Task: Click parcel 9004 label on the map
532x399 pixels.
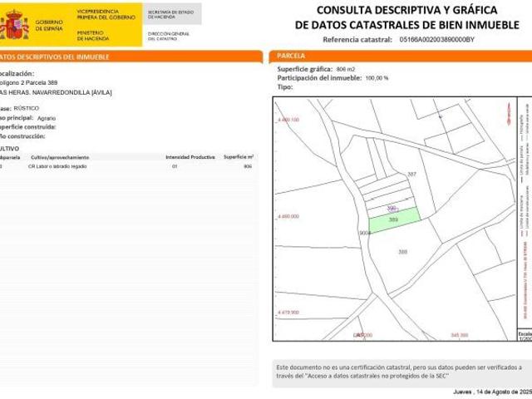Action: click(x=363, y=234)
